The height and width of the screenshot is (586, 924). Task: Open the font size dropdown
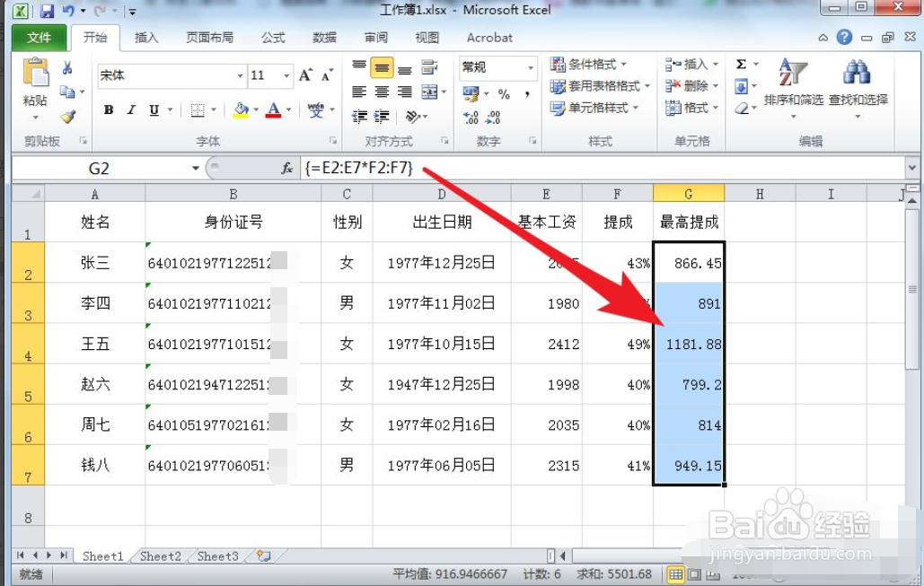pyautogui.click(x=287, y=75)
